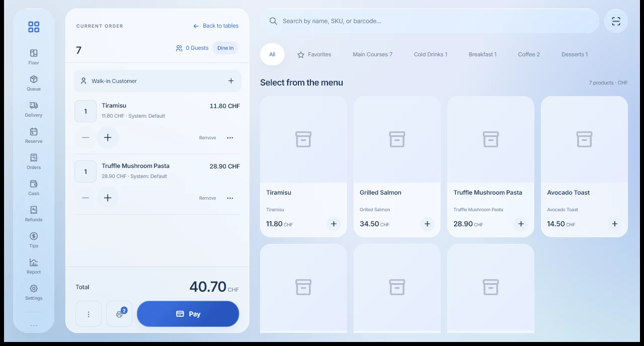Screen dimensions: 644x346
Task: Click the barcode scanner icon
Action: (616, 21)
